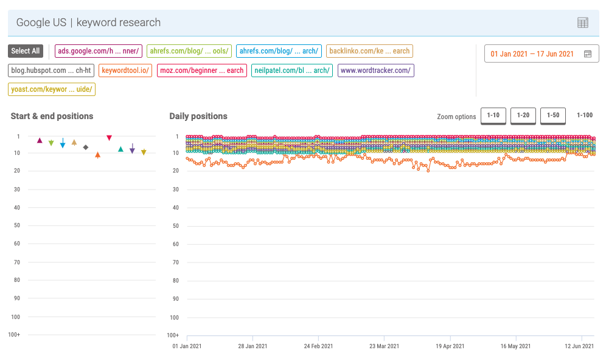
Task: Switch zoom to 1-100 range
Action: [x=584, y=115]
